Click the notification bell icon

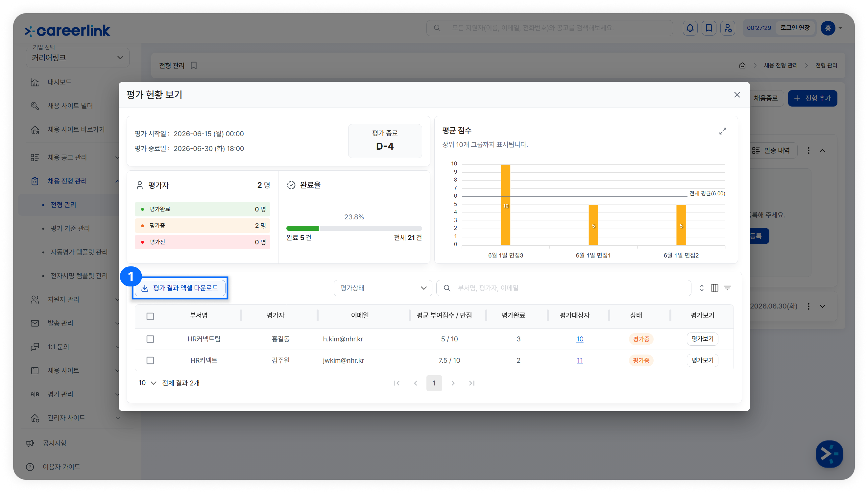pyautogui.click(x=690, y=28)
